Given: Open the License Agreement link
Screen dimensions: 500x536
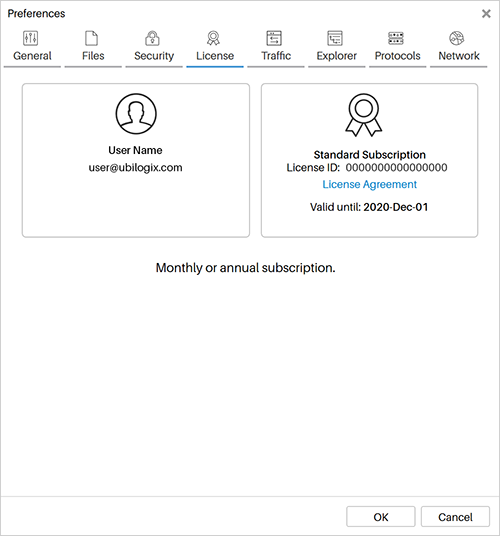Looking at the screenshot, I should 370,184.
